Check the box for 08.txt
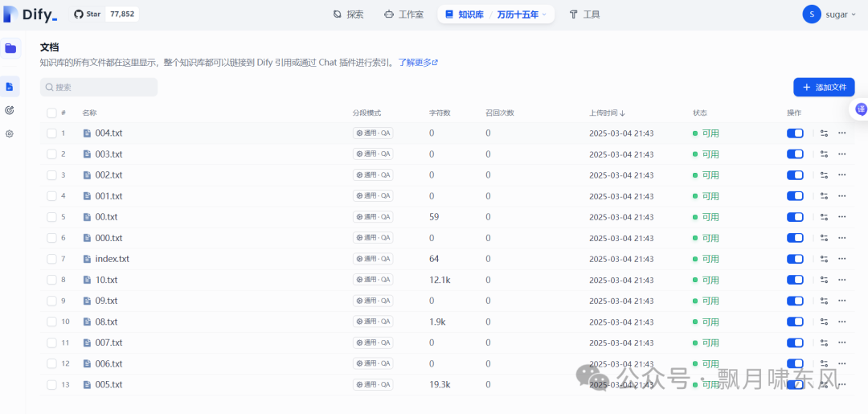Viewport: 868px width, 414px height. (51, 322)
